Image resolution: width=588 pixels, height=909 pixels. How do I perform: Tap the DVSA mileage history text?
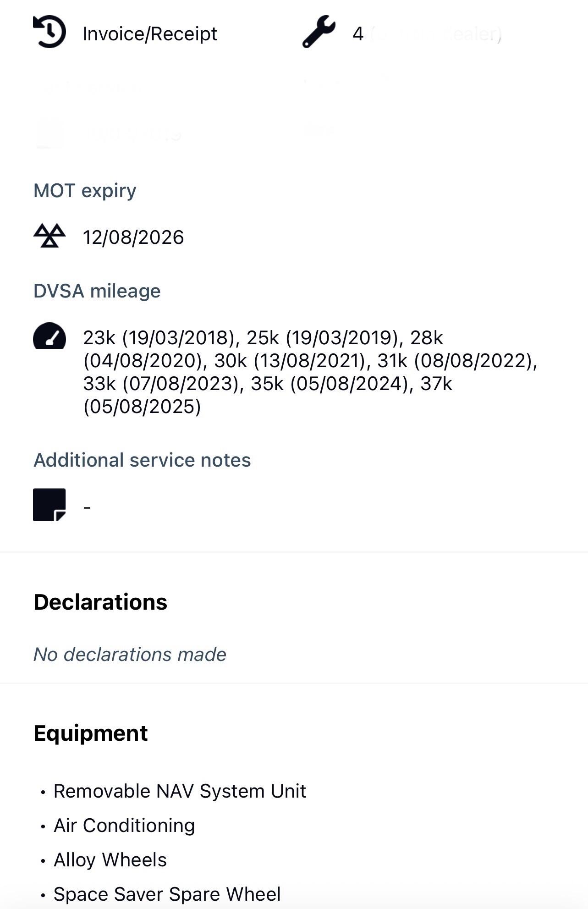pos(310,372)
